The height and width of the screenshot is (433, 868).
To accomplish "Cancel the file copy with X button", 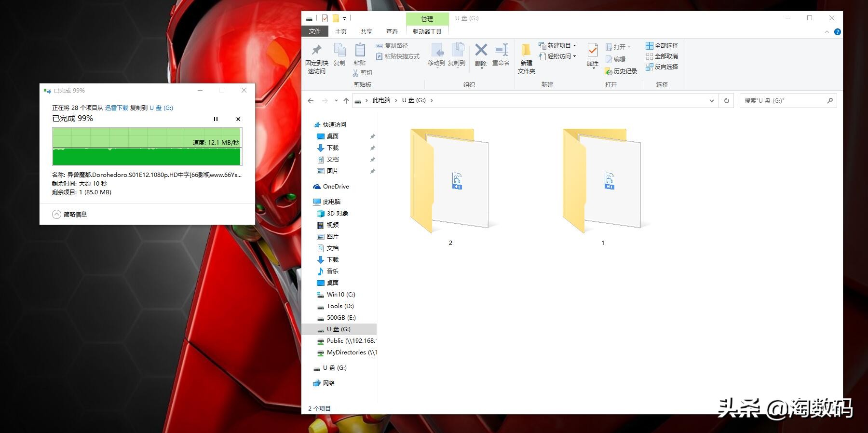I will pyautogui.click(x=238, y=119).
